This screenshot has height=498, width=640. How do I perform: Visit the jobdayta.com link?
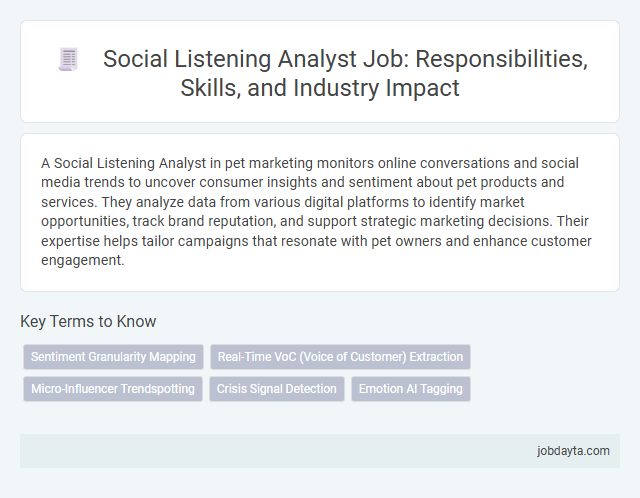573,451
